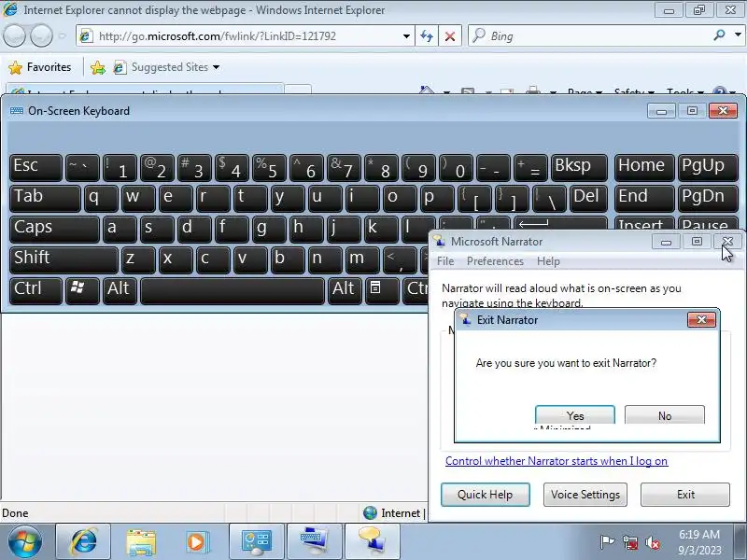Click the Internet security zone in status bar
The width and height of the screenshot is (747, 560).
click(393, 512)
